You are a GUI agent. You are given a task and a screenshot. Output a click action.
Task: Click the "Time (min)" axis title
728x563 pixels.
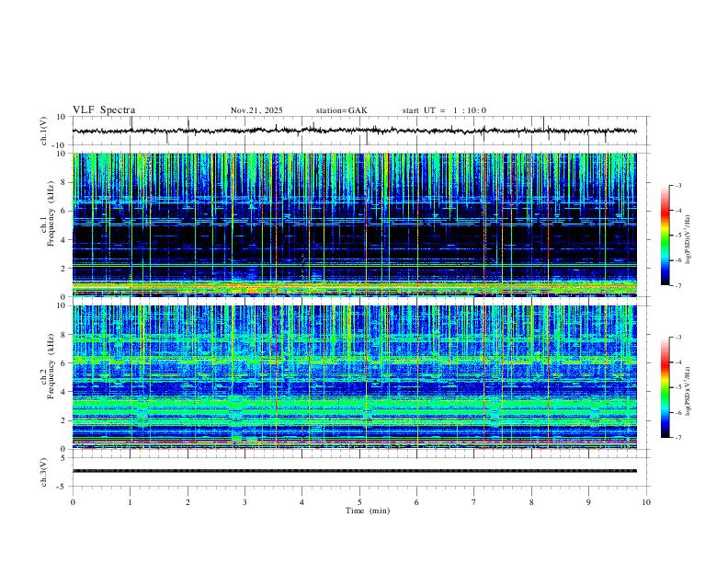pyautogui.click(x=368, y=511)
